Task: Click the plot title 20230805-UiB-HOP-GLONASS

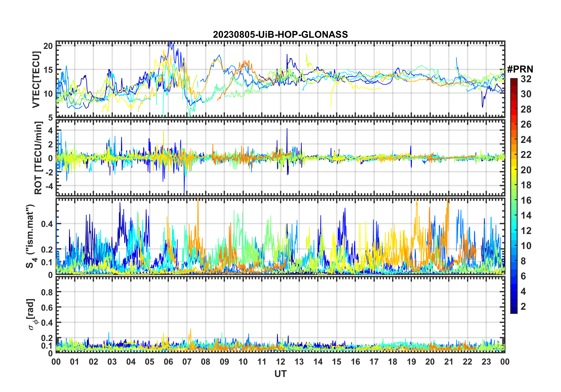Action: tap(280, 34)
